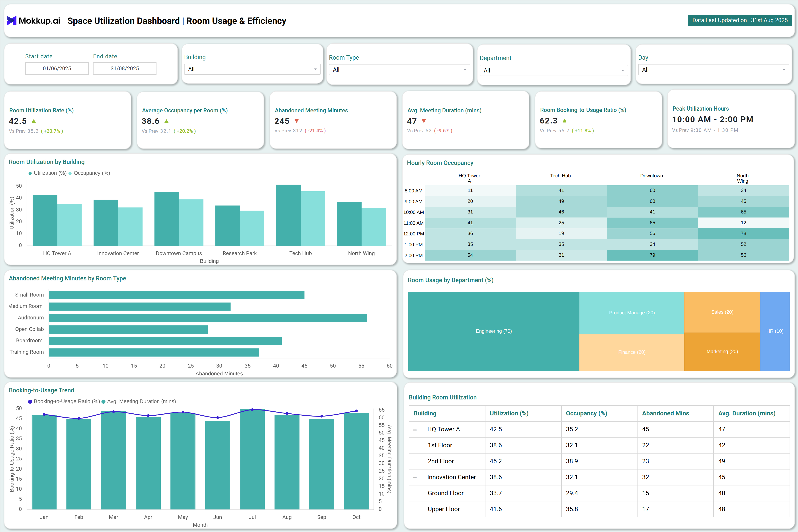
Task: Sort by Utilization (%) column header
Action: (509, 413)
